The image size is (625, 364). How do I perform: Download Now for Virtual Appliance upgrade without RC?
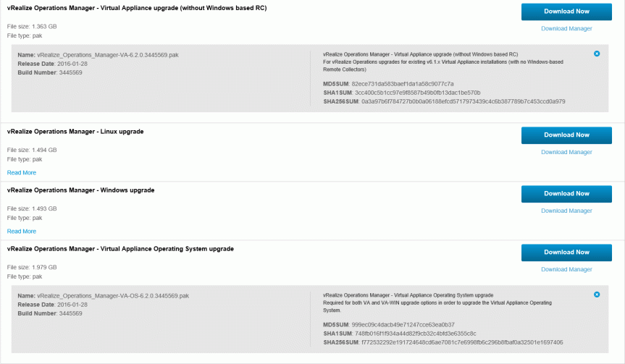[566, 12]
